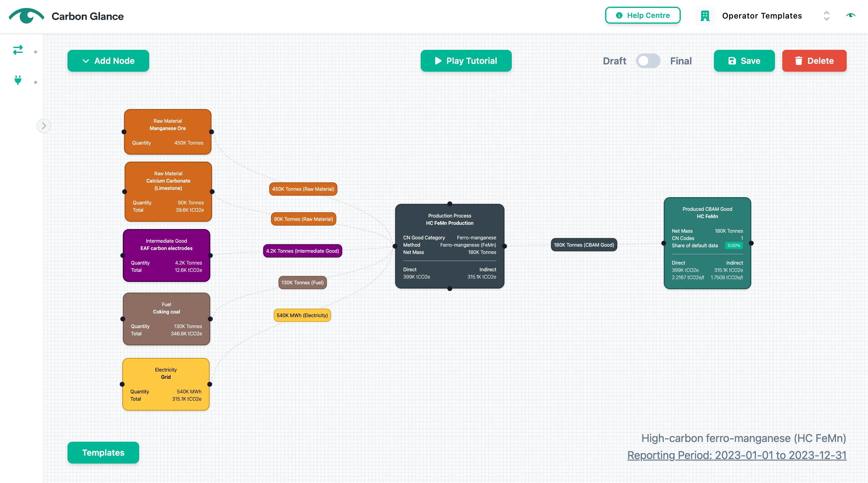
Task: Click the trash icon in Delete
Action: [798, 61]
